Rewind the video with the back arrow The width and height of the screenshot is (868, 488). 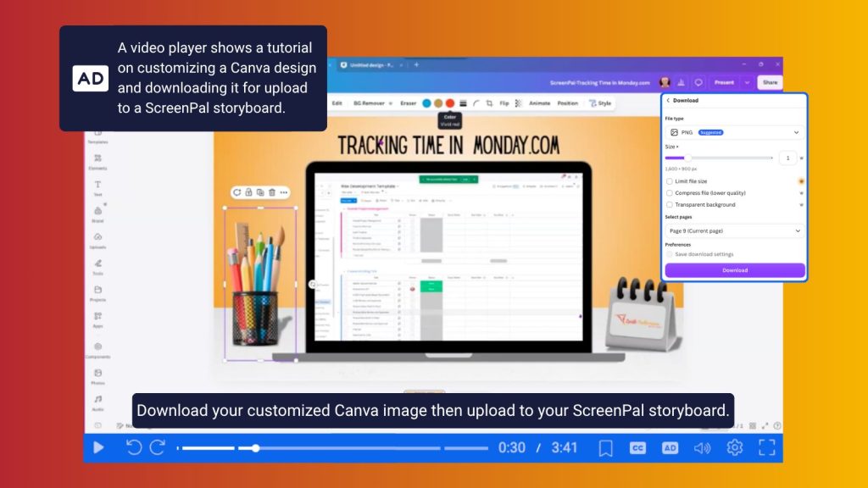tap(133, 447)
